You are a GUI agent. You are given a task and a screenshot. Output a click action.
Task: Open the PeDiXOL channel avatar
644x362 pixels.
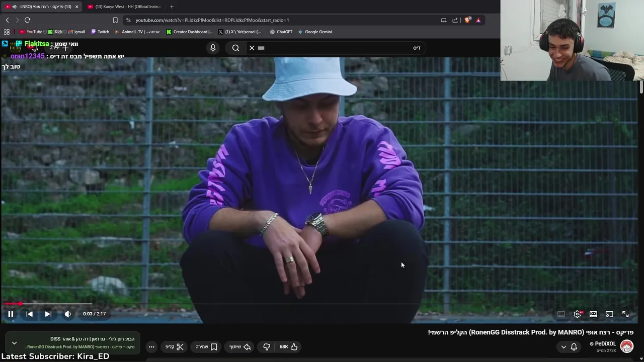[x=626, y=346]
